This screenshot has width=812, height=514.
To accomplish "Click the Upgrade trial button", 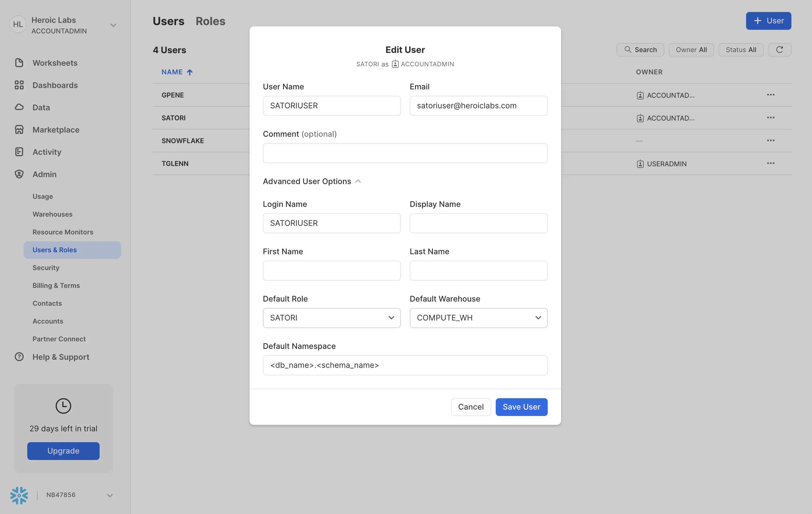I will (x=63, y=451).
